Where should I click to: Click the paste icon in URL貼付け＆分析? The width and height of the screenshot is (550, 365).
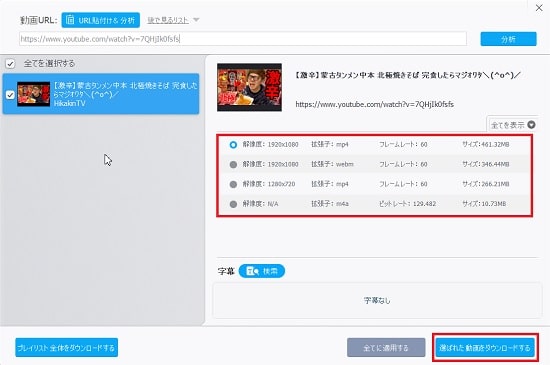click(x=70, y=20)
